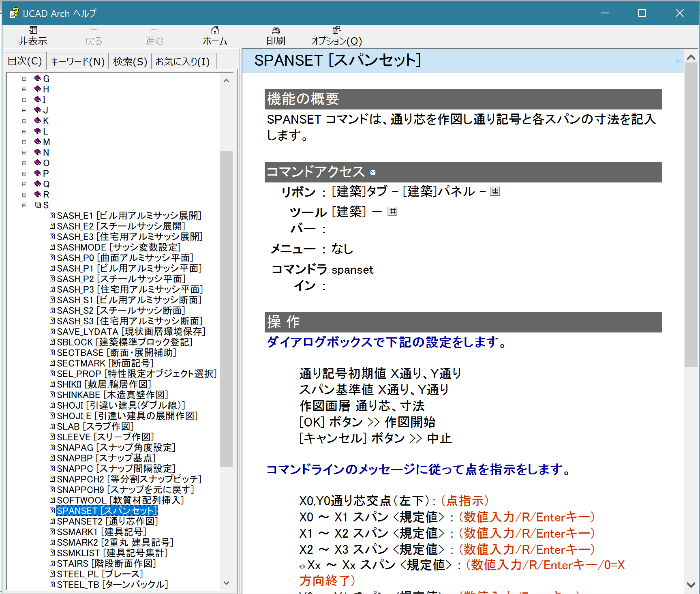Open SPANSET2 [通り芯作図] topic
Image resolution: width=700 pixels, height=594 pixels.
(107, 521)
